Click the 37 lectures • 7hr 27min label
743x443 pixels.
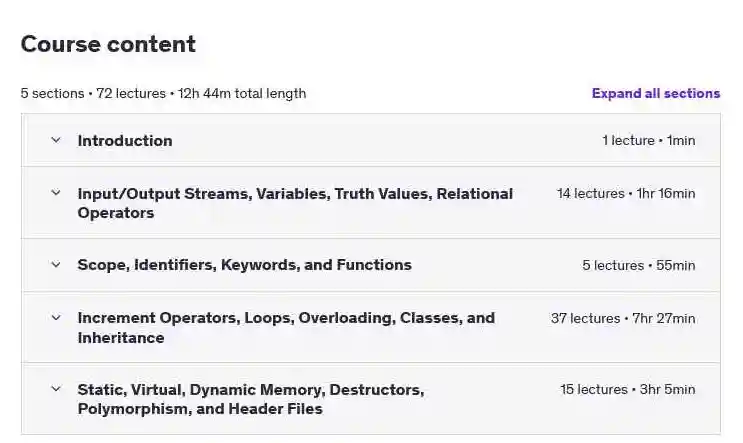click(x=623, y=318)
